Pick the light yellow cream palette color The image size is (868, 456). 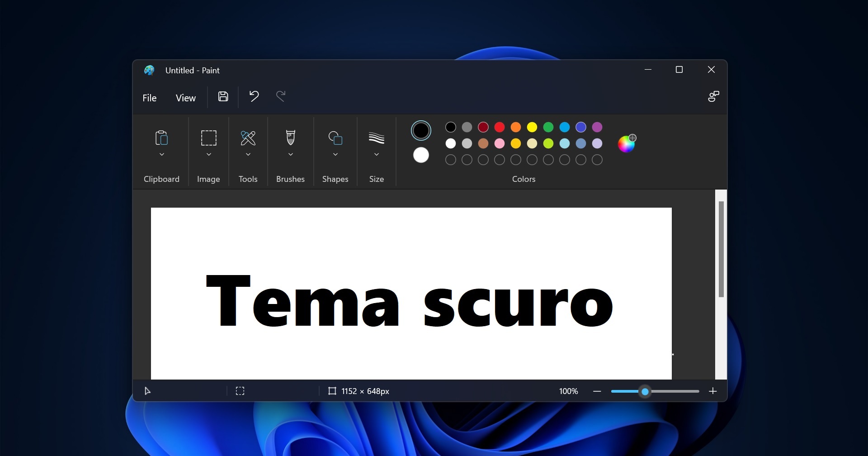[532, 143]
